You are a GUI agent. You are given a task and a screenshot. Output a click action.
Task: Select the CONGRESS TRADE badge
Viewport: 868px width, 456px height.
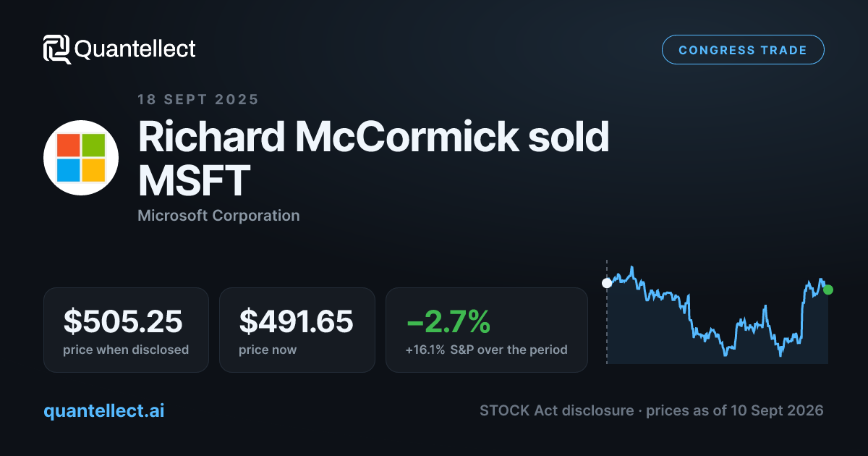(743, 50)
